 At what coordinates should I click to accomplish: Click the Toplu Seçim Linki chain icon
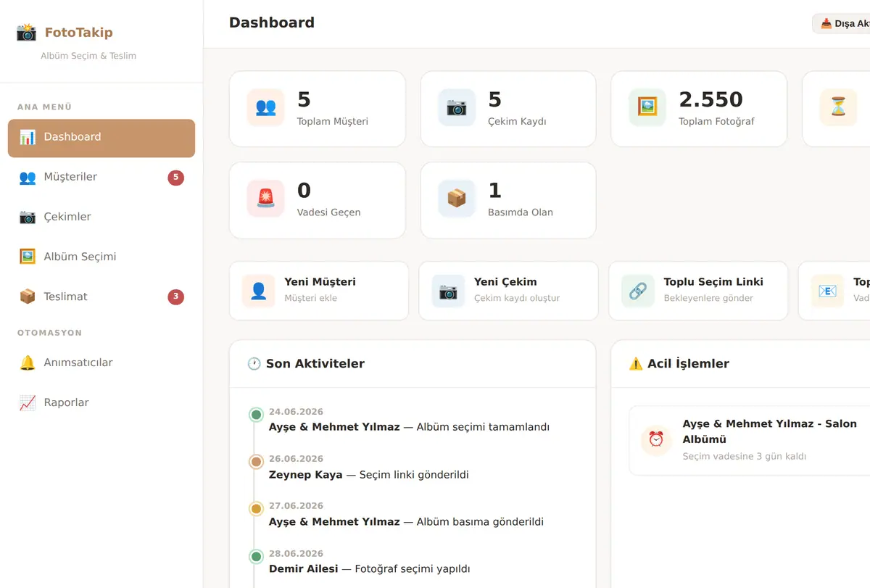[x=638, y=291]
